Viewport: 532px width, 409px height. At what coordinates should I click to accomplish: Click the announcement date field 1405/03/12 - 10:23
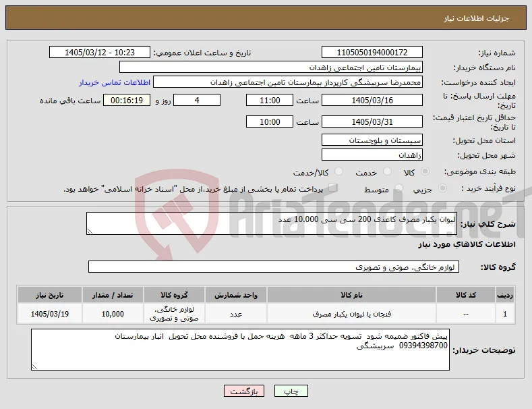click(x=99, y=53)
